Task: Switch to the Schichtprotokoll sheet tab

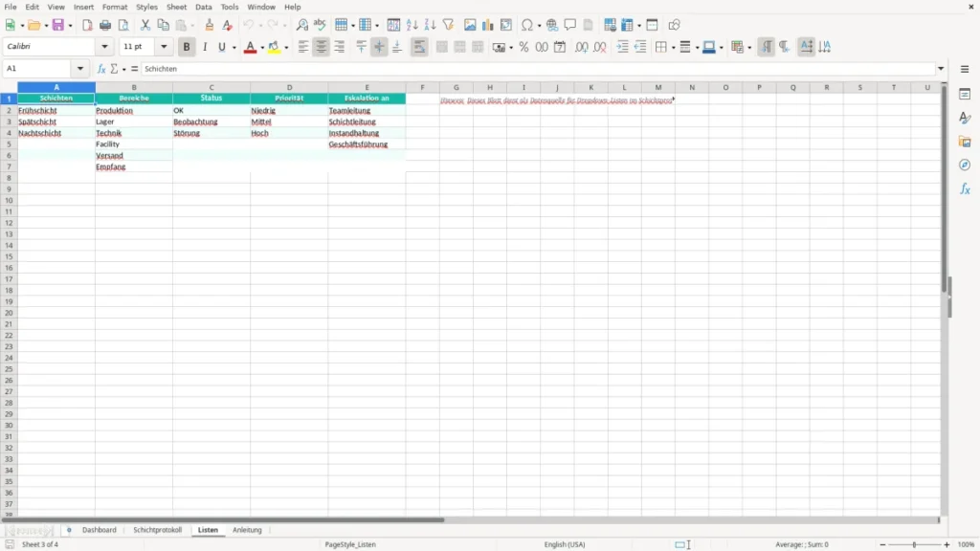Action: [158, 530]
